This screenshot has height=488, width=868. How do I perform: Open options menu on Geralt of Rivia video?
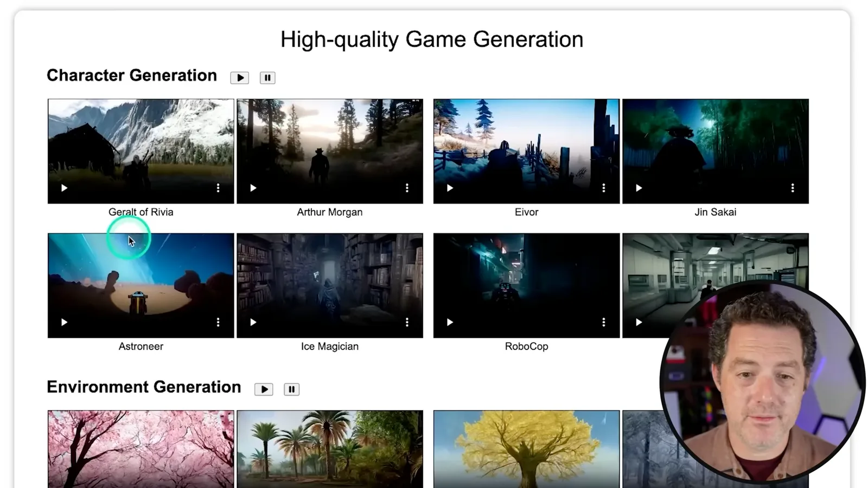[x=218, y=188]
